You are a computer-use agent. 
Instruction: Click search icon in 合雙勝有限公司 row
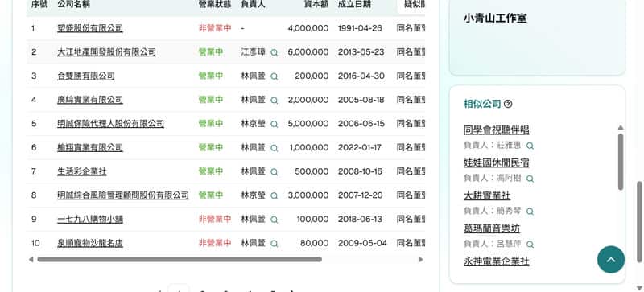point(274,76)
